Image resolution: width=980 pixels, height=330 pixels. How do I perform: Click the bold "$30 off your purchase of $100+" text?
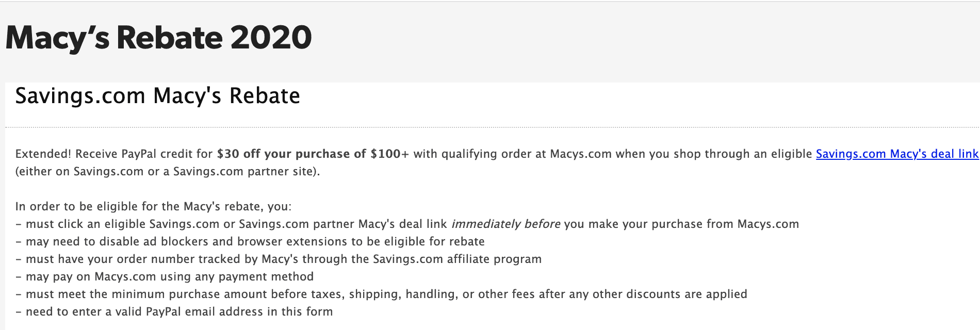(x=313, y=154)
